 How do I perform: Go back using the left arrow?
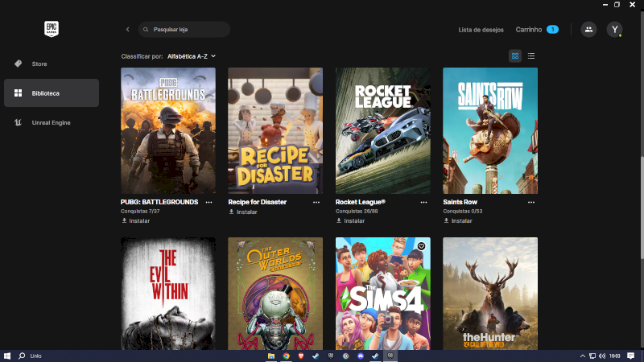tap(127, 30)
